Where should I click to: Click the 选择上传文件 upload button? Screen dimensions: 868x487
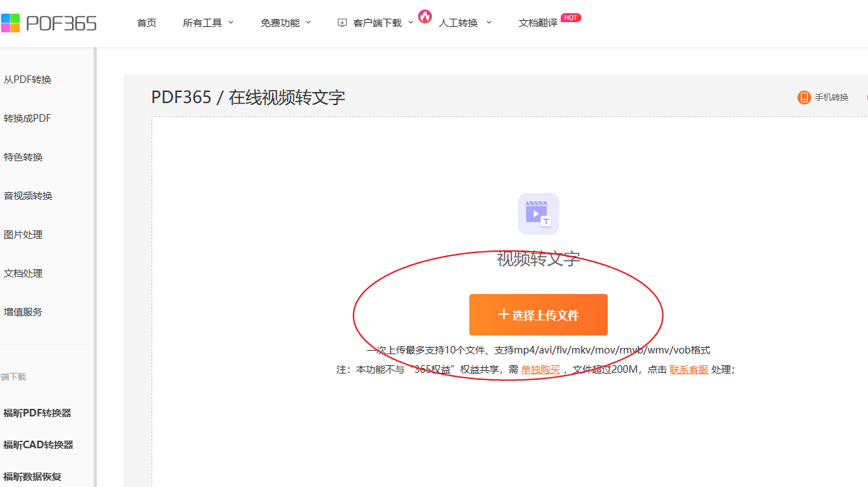coord(539,315)
